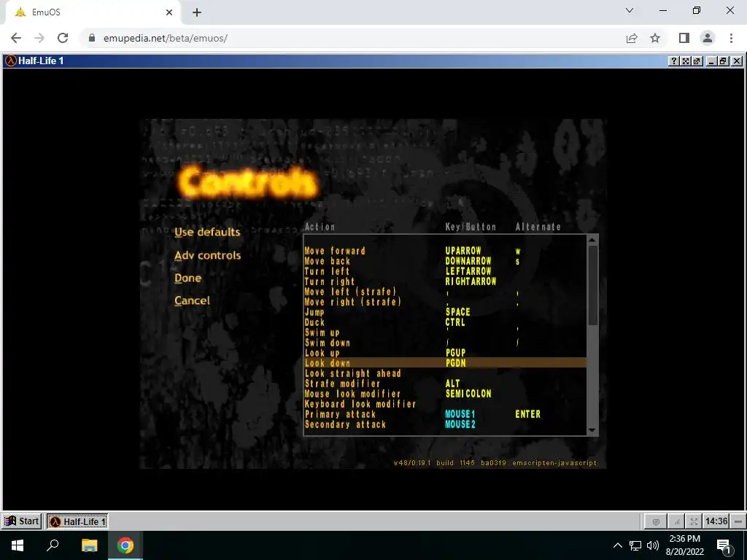Select Keyboard look modifier row
Screen dimensions: 747x560
(445, 404)
